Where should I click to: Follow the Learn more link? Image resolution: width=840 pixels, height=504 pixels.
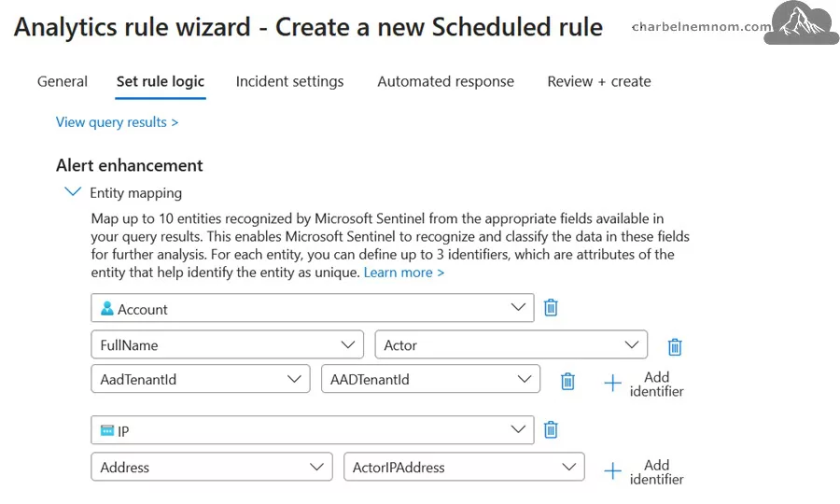[x=404, y=273]
